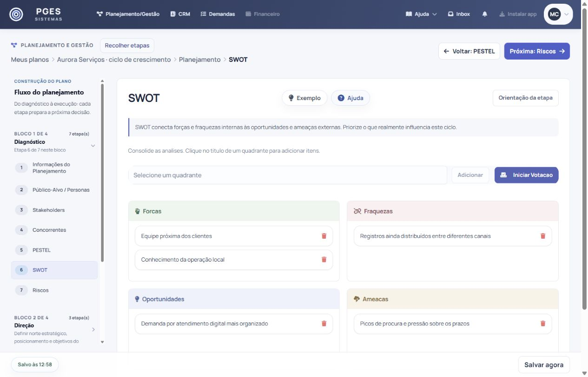Viewport: 588px width, 377px height.
Task: Open the Concorrentes step
Action: (54, 230)
